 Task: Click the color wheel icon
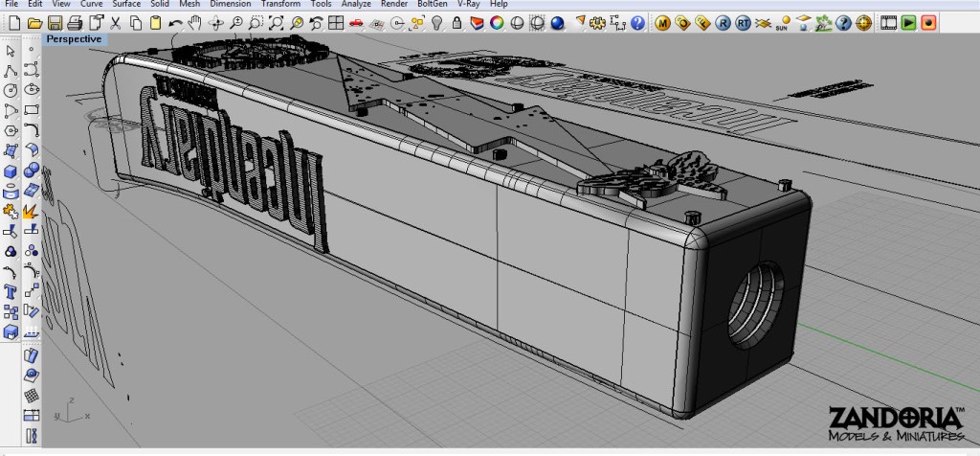(x=497, y=21)
